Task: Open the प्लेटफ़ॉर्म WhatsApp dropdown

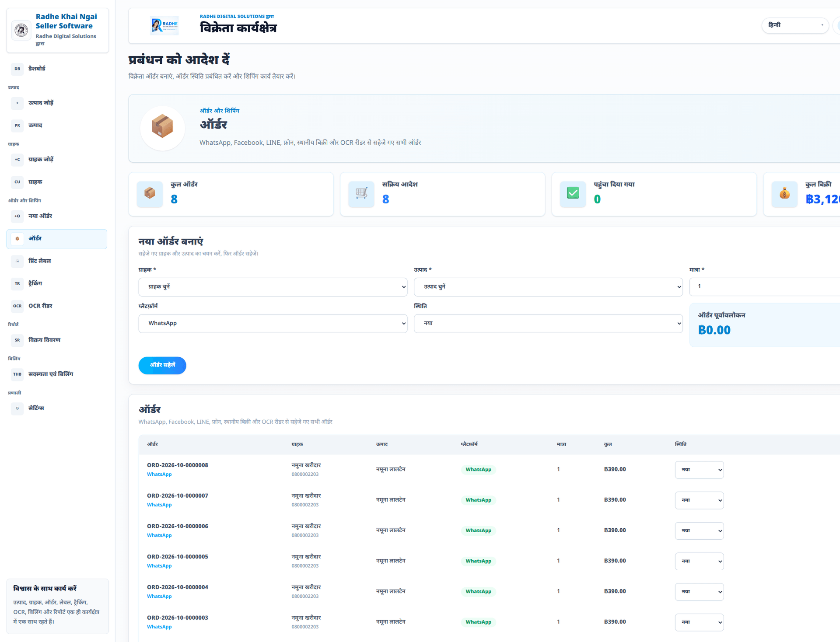Action: pos(273,324)
